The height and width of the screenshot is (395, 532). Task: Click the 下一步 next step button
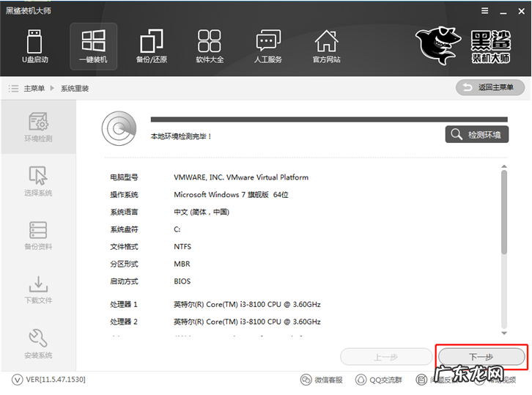(x=481, y=357)
